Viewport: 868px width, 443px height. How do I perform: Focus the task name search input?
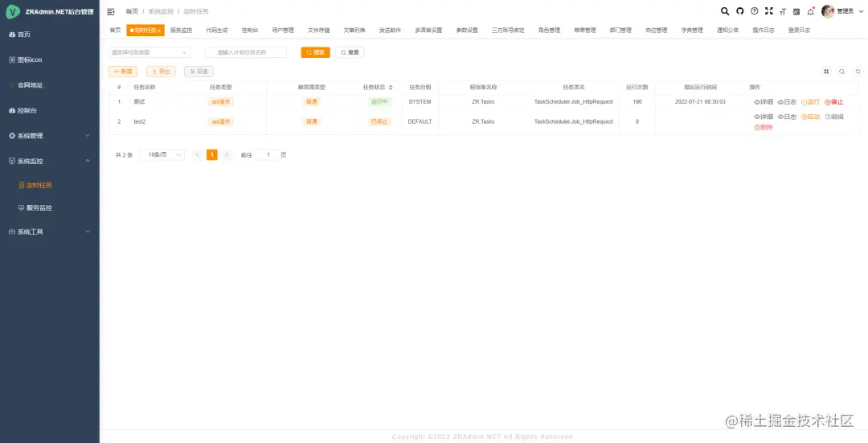tap(246, 52)
